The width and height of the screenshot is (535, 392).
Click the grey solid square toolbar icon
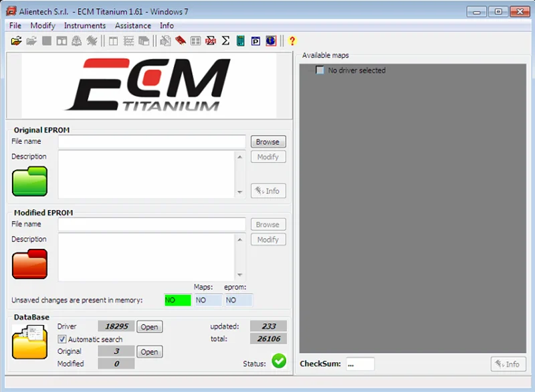[x=47, y=41]
